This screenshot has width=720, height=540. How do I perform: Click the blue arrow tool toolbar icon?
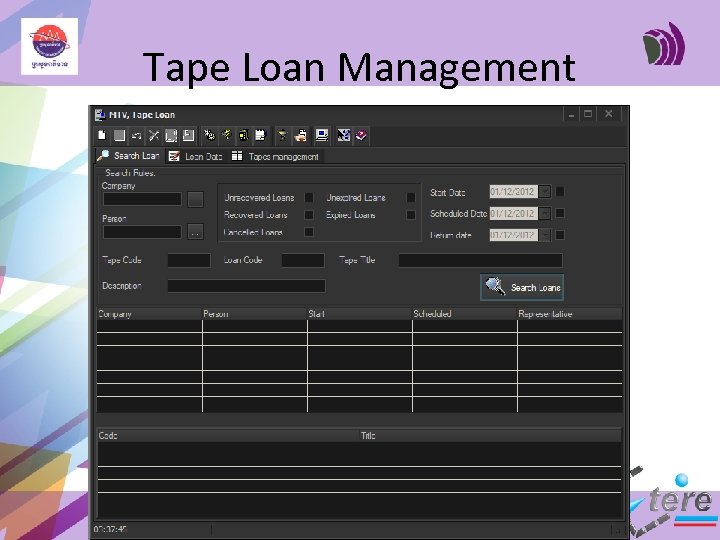tap(343, 135)
